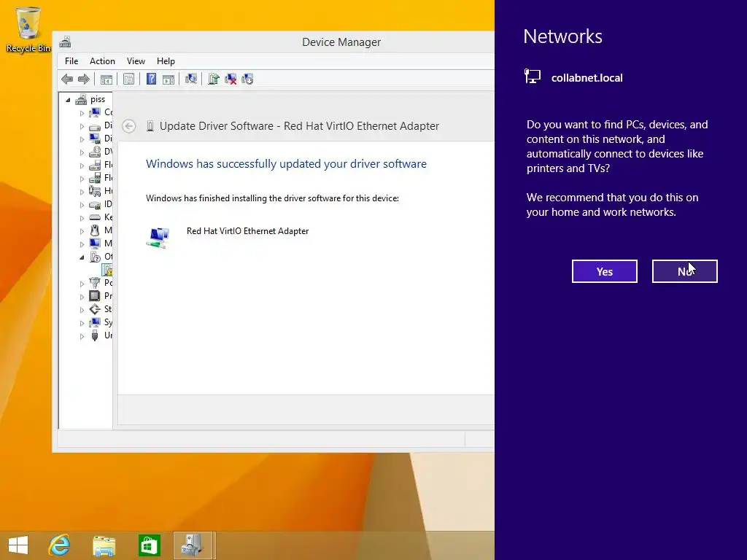Select the Processors chip icon
Image resolution: width=747 pixels, height=560 pixels.
[x=95, y=296]
